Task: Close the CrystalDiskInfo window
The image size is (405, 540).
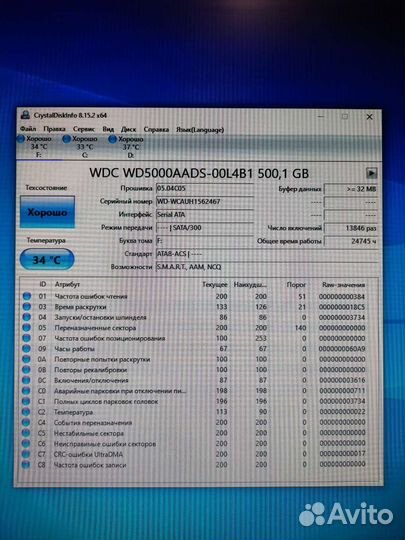Action: (x=370, y=117)
